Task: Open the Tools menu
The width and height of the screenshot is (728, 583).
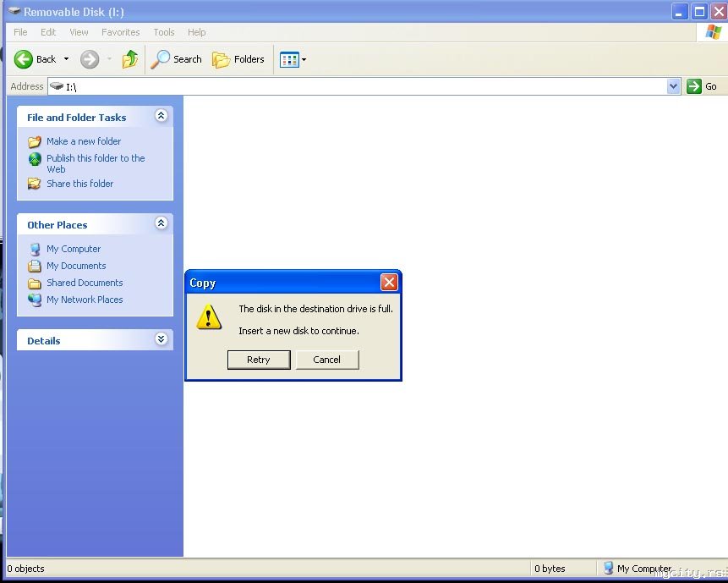Action: pos(164,32)
